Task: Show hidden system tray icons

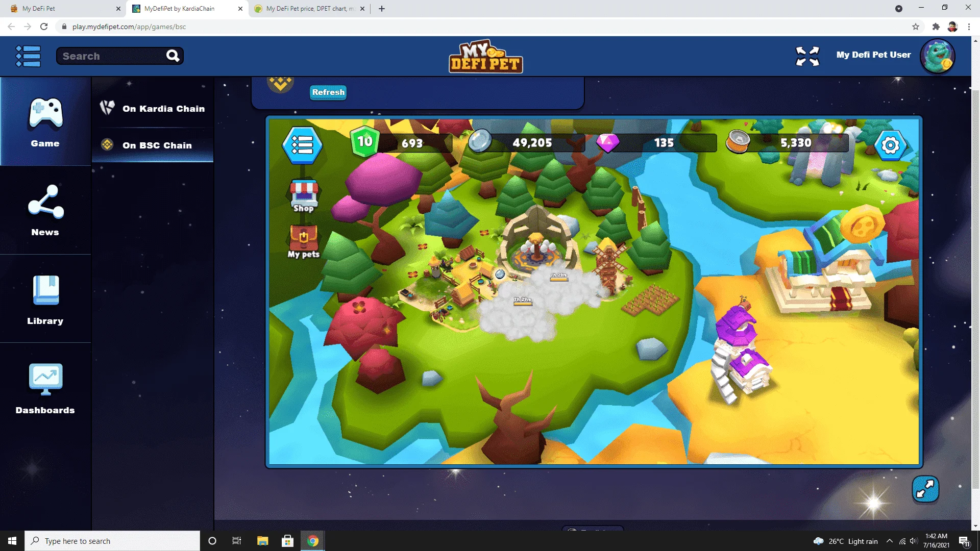Action: coord(890,541)
